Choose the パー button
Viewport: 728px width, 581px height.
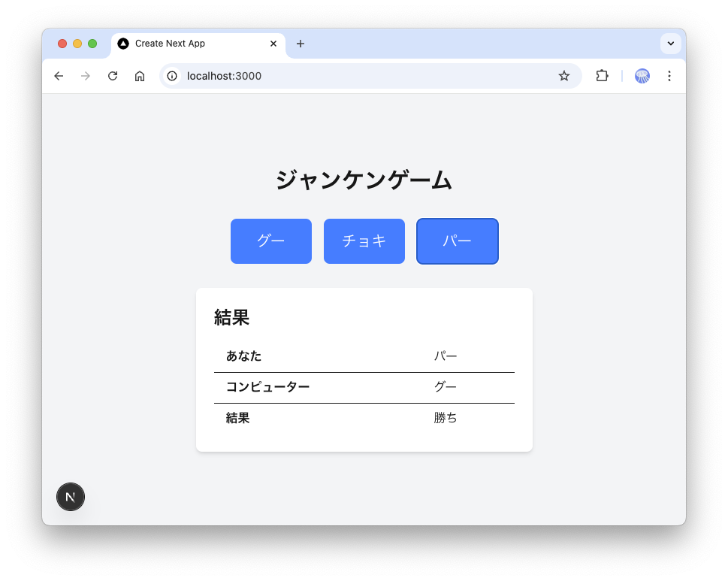pyautogui.click(x=458, y=241)
